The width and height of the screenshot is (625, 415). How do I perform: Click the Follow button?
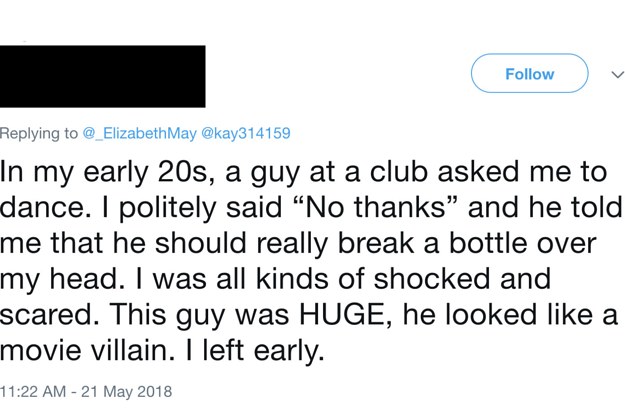coord(529,73)
